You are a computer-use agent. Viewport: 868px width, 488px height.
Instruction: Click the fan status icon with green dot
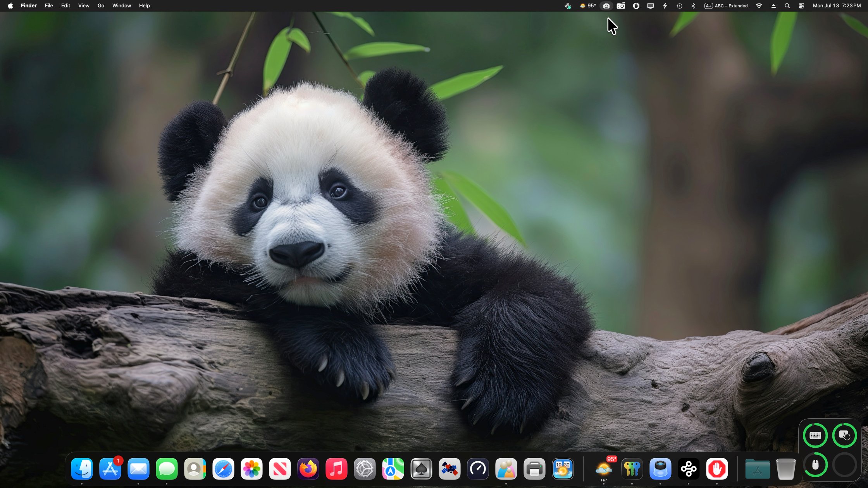[x=568, y=6]
